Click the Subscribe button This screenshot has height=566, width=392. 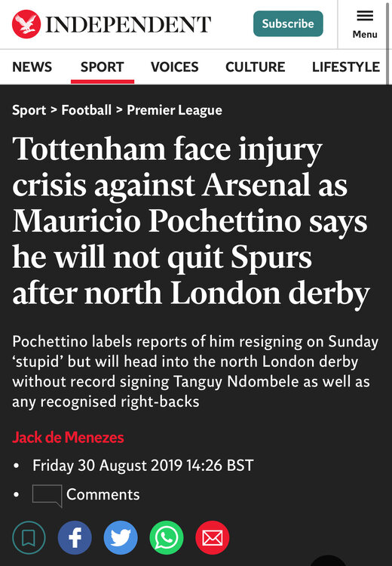pyautogui.click(x=288, y=23)
